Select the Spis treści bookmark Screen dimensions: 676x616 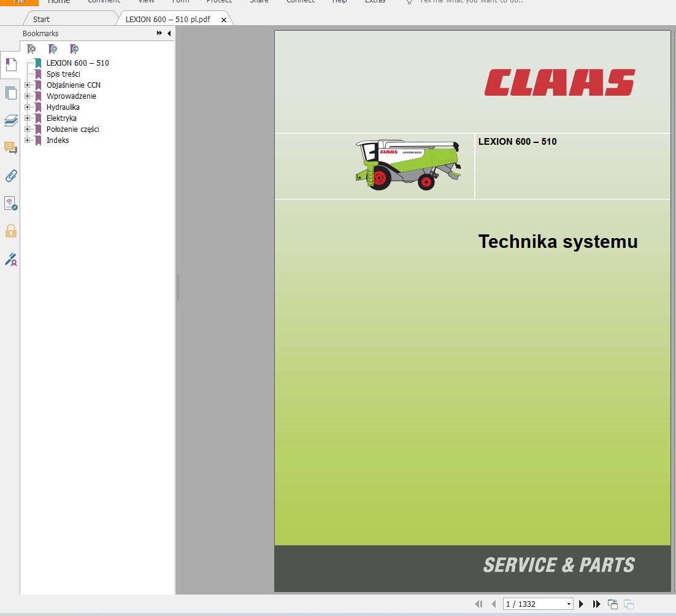(64, 74)
